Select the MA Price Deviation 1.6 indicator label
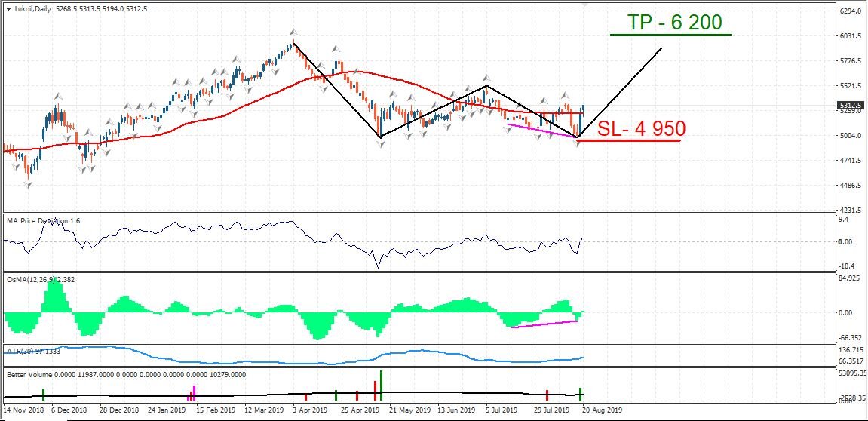 pos(43,220)
